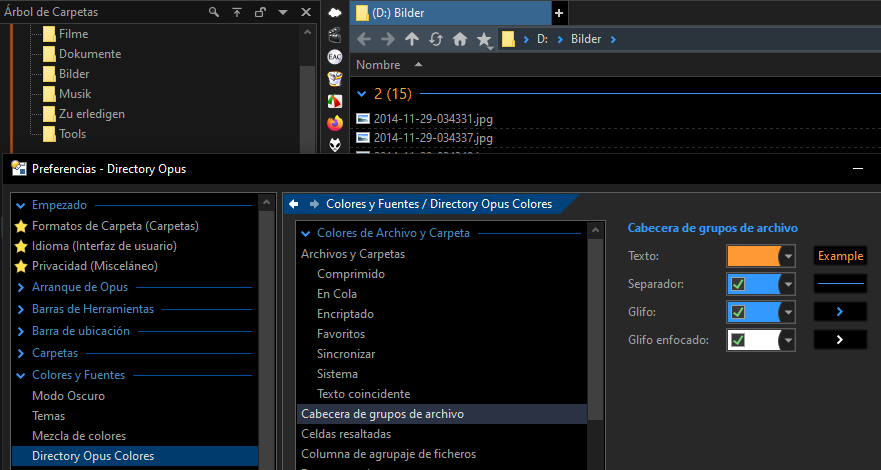Select Directory Opus Colores page
This screenshot has height=470, width=881.
click(135, 456)
